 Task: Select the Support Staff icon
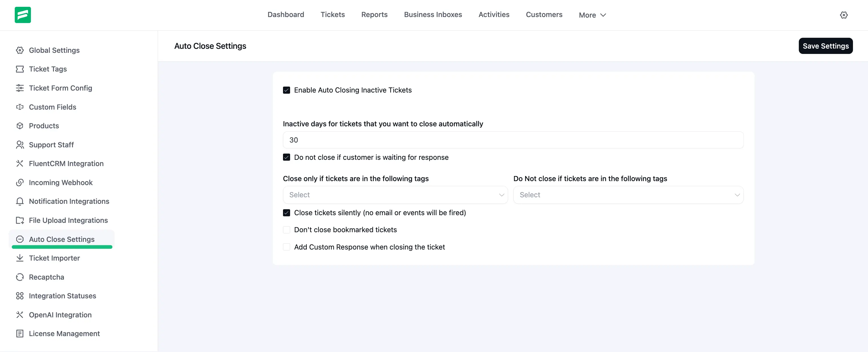coord(20,145)
